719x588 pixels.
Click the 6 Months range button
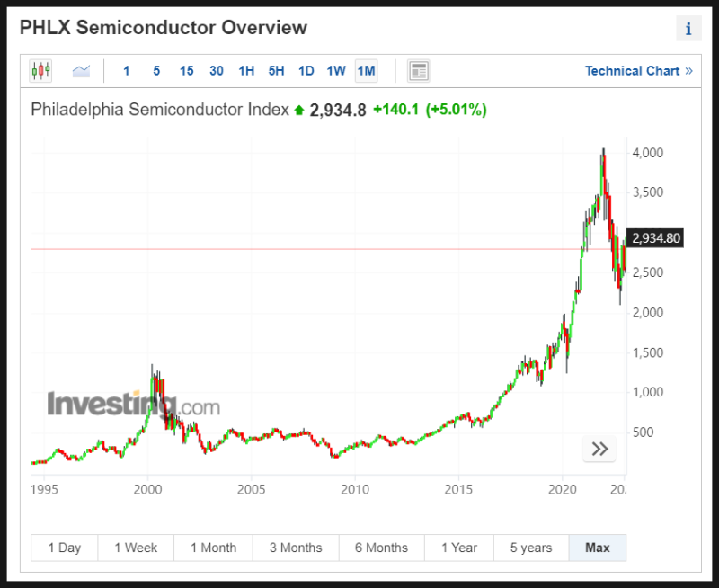click(381, 548)
